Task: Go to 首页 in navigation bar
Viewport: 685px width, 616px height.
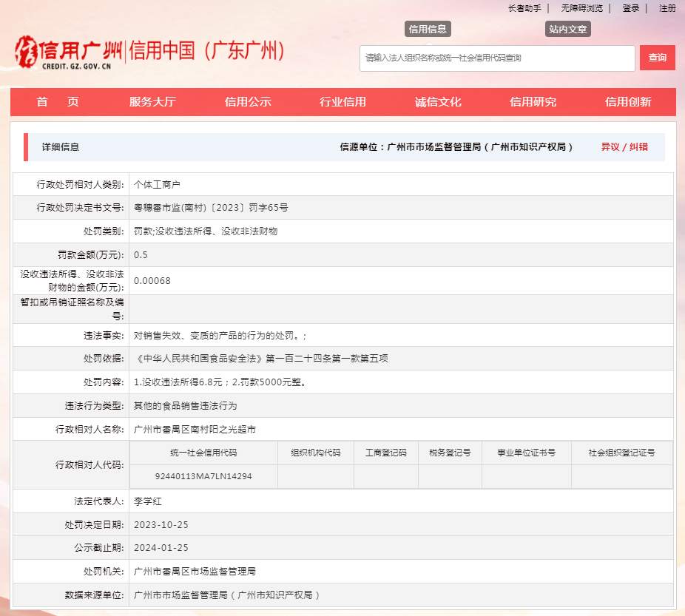Action: (58, 102)
